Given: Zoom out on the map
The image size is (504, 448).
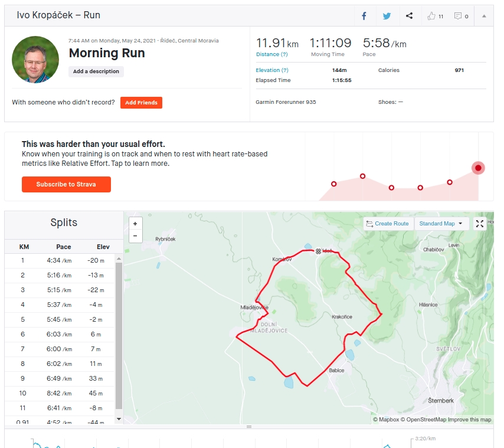Looking at the screenshot, I should [x=135, y=236].
